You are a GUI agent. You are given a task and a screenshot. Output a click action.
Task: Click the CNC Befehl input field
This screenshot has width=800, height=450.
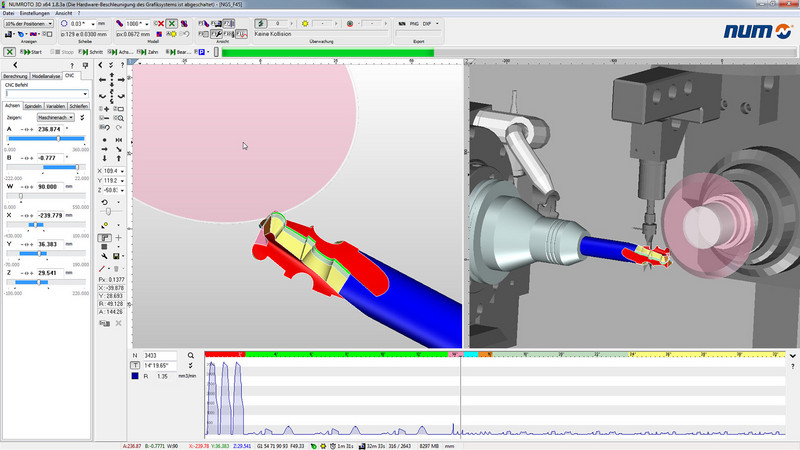click(43, 94)
